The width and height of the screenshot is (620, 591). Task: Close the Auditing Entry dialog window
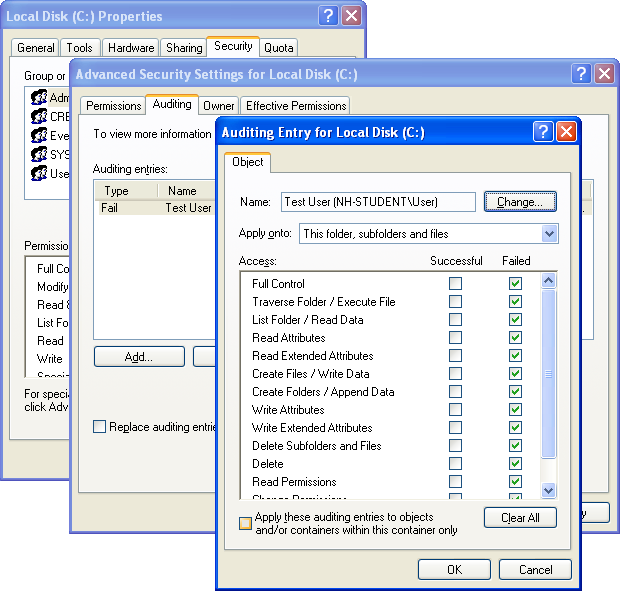pyautogui.click(x=566, y=131)
